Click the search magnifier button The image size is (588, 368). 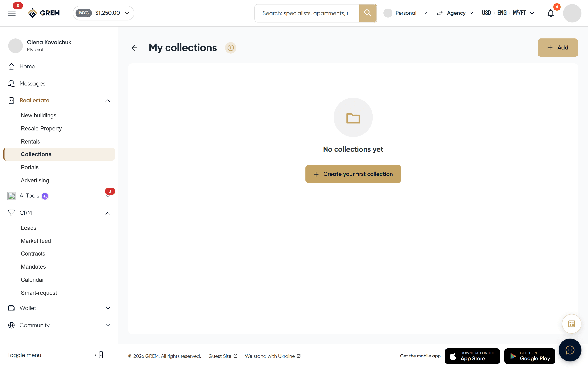[368, 13]
